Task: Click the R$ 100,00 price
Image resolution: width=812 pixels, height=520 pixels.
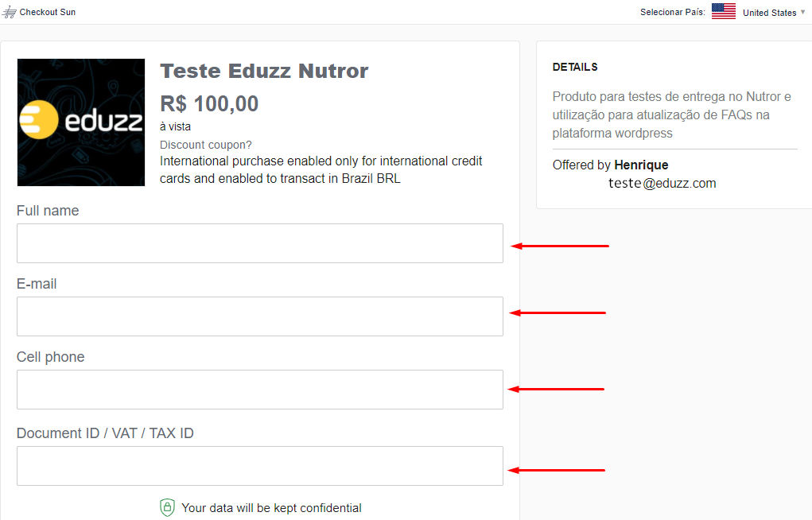Action: pos(209,104)
